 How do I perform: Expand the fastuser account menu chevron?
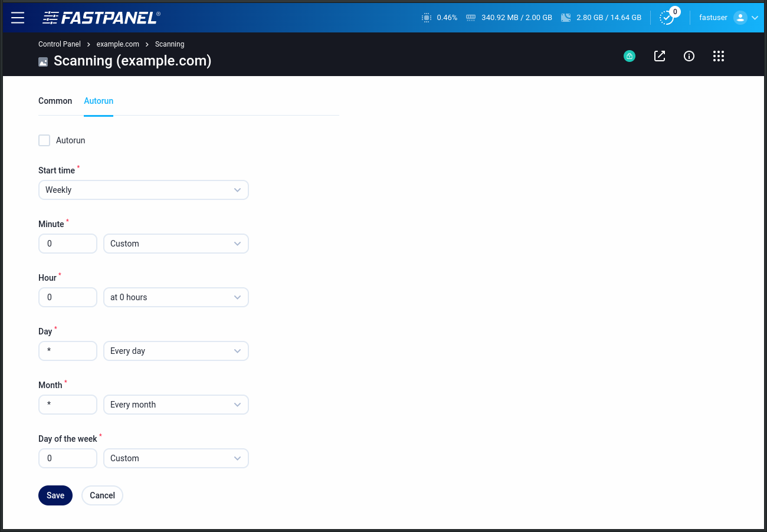point(755,18)
